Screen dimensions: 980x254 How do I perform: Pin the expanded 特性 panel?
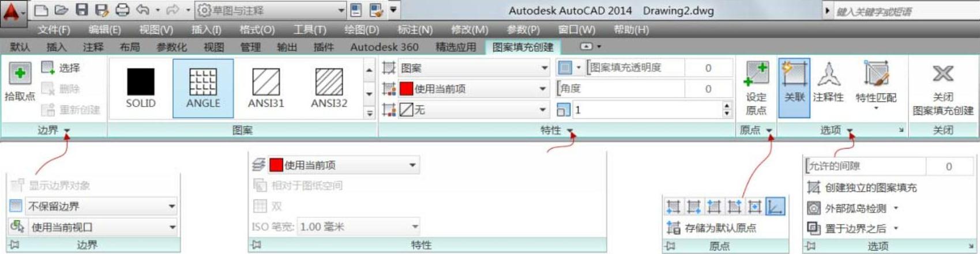pos(256,245)
